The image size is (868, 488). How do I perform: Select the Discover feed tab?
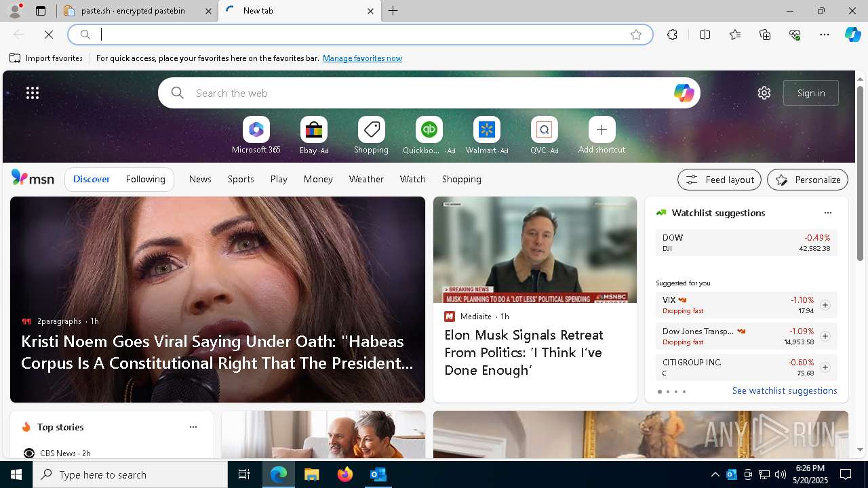(x=92, y=179)
